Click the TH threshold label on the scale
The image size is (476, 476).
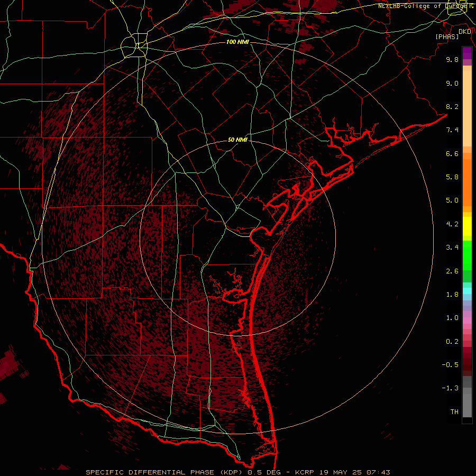[x=454, y=412]
